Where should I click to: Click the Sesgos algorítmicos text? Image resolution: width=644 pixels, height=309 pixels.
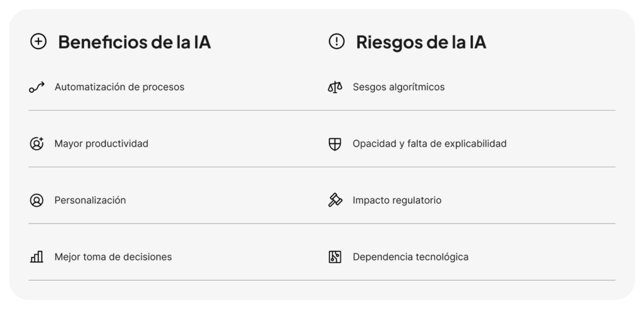(398, 87)
